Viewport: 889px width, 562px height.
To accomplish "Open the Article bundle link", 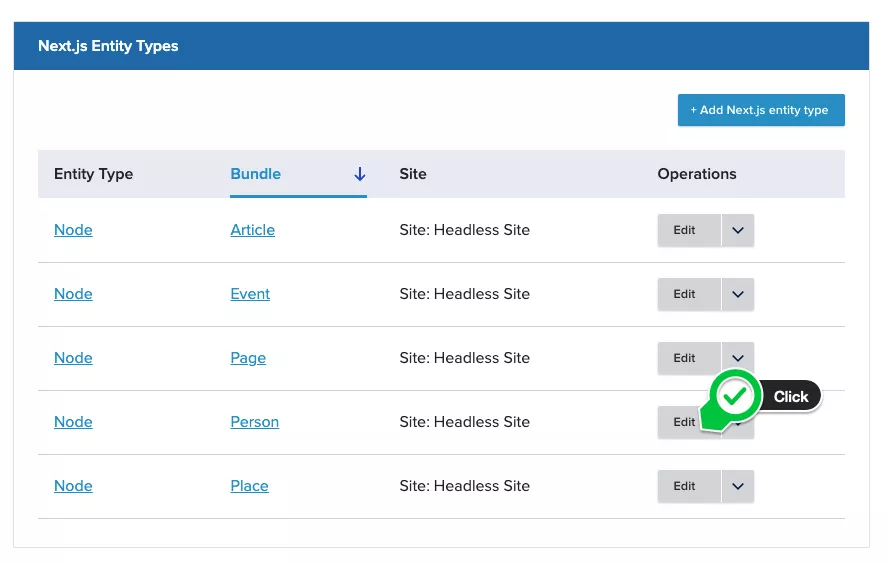I will 252,230.
